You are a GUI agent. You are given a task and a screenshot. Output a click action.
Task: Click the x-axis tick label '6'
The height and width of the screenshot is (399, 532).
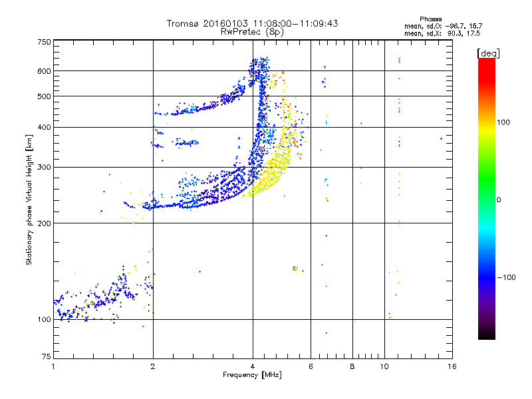311,366
